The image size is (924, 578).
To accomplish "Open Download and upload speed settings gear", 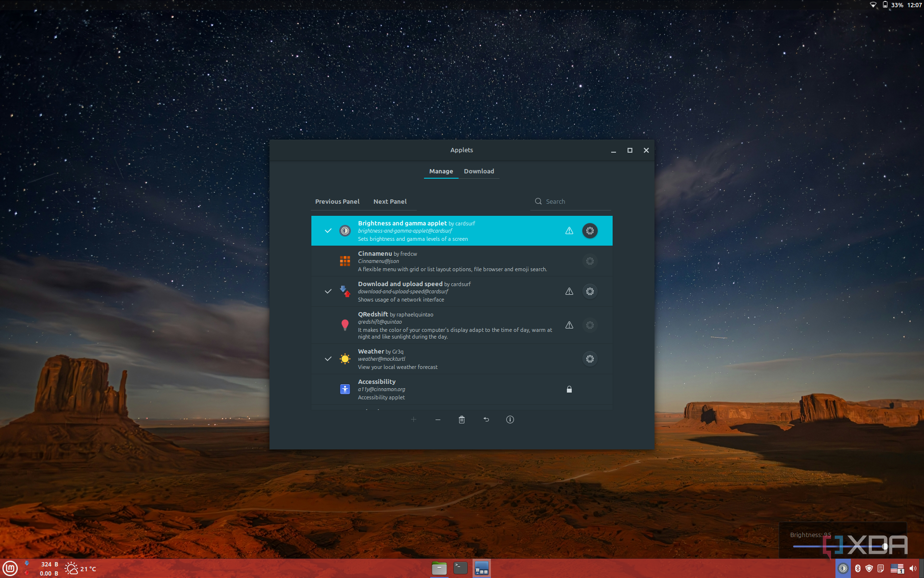I will pos(590,291).
